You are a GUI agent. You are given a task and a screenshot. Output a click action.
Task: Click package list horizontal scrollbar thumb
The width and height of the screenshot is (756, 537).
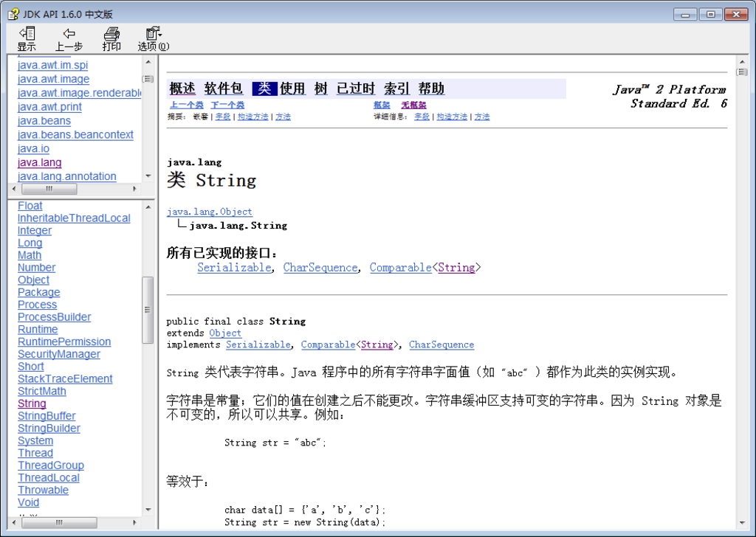point(49,189)
